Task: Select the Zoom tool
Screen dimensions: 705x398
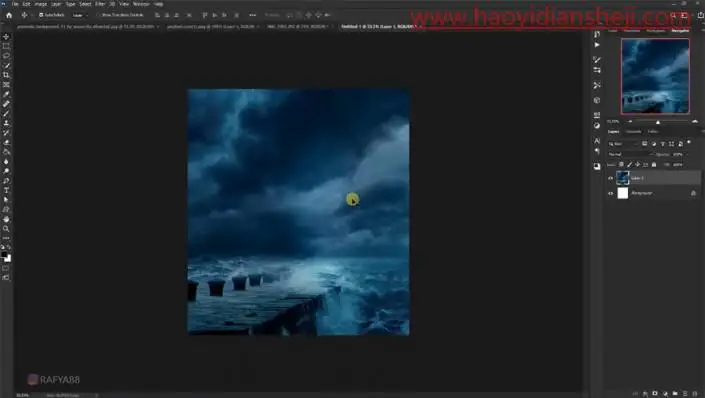Action: [6, 229]
